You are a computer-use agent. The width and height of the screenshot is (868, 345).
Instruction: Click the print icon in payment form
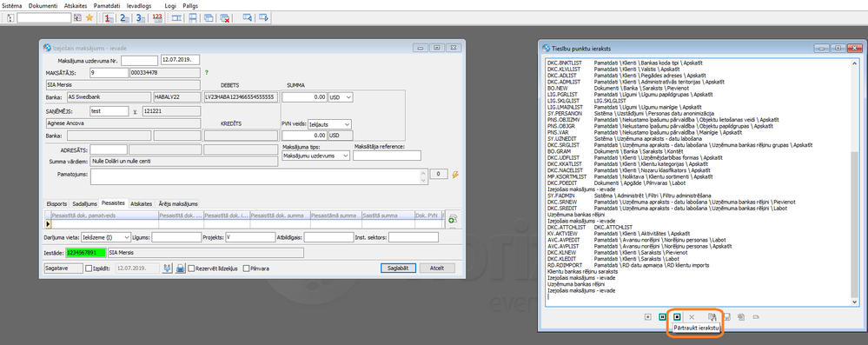[x=181, y=269]
